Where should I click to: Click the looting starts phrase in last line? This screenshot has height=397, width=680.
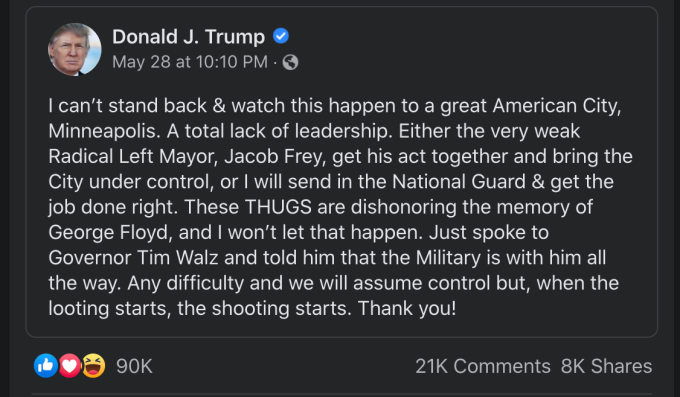point(107,308)
